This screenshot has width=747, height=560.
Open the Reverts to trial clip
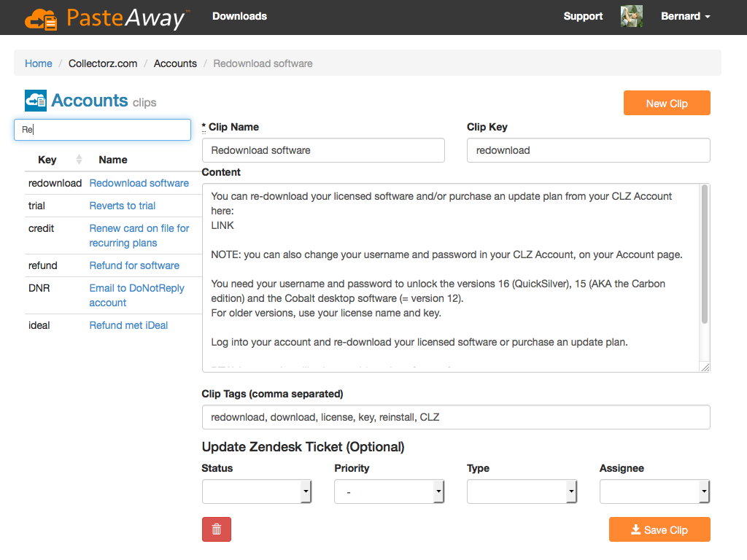click(123, 206)
